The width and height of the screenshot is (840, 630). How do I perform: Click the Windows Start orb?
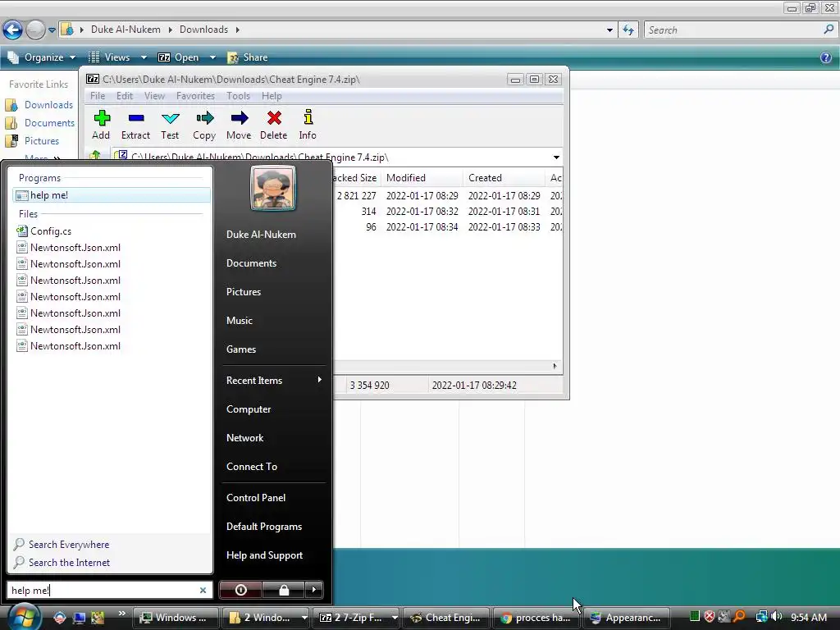24,617
